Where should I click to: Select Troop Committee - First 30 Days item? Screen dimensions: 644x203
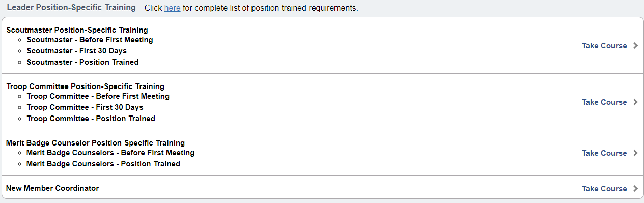click(x=85, y=107)
